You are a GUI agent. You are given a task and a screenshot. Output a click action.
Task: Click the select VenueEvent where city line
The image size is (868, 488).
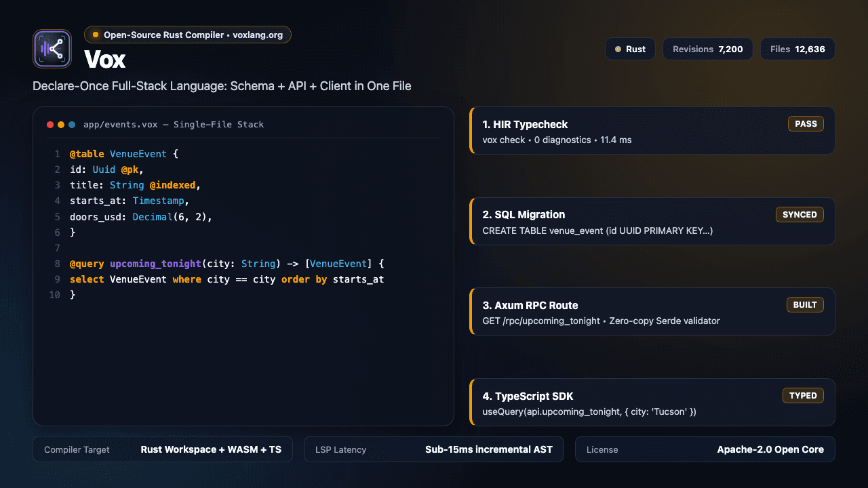click(226, 279)
